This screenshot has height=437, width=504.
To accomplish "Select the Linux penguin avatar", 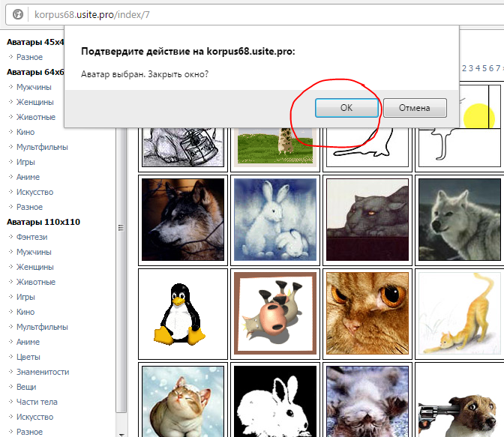I will 182,314.
